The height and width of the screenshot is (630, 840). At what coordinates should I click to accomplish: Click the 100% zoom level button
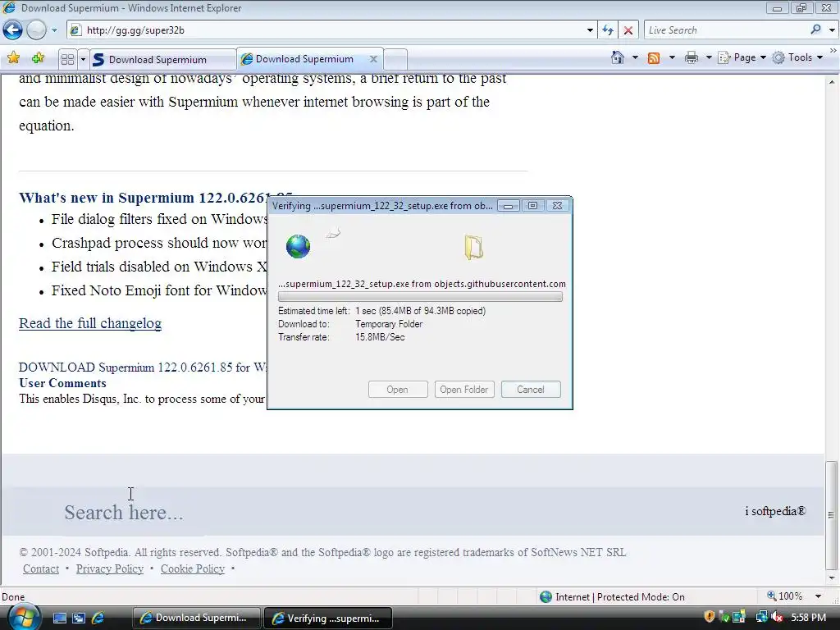785,596
